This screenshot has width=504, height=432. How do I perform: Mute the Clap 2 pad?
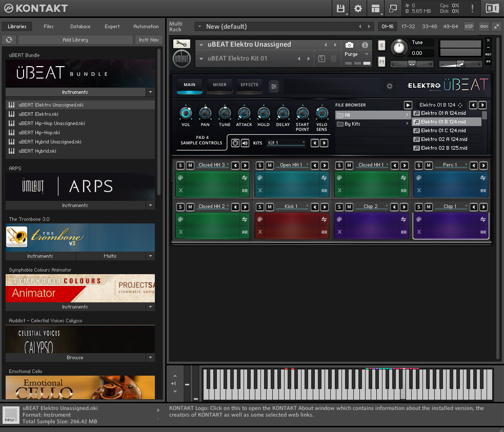(x=349, y=207)
